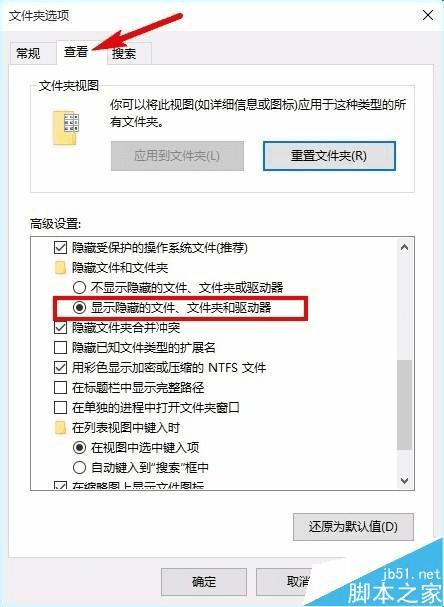Toggle 用彩色显示加密或压缩的 NTFS 文件
The image size is (444, 607).
pos(60,368)
